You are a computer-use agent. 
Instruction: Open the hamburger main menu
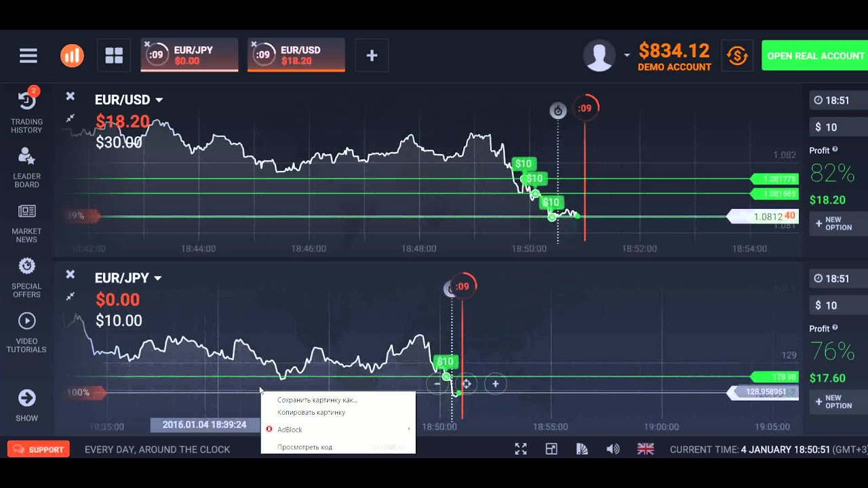(28, 56)
